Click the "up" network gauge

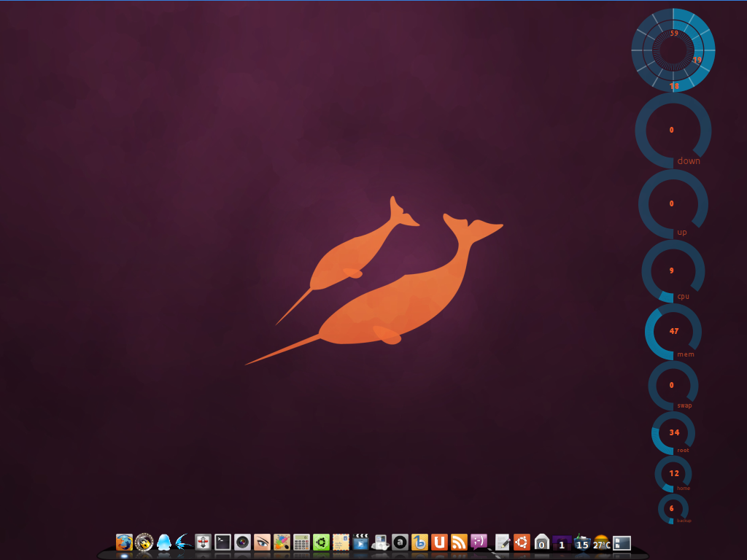pyautogui.click(x=673, y=204)
